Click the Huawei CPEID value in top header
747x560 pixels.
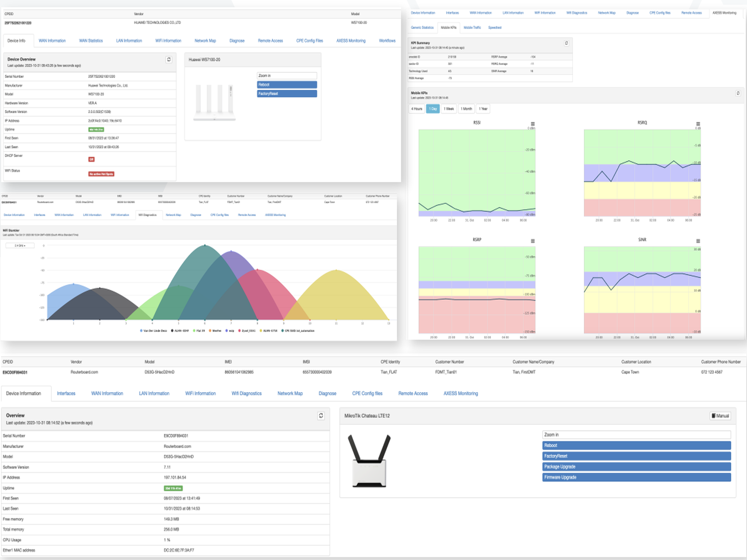(18, 23)
